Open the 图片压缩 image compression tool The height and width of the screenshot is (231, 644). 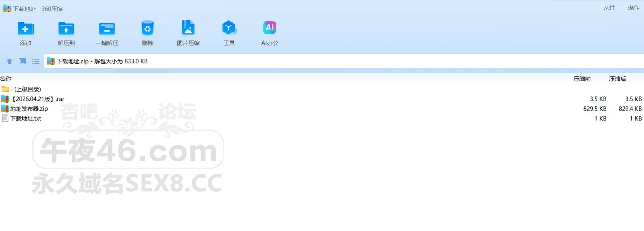pos(188,28)
